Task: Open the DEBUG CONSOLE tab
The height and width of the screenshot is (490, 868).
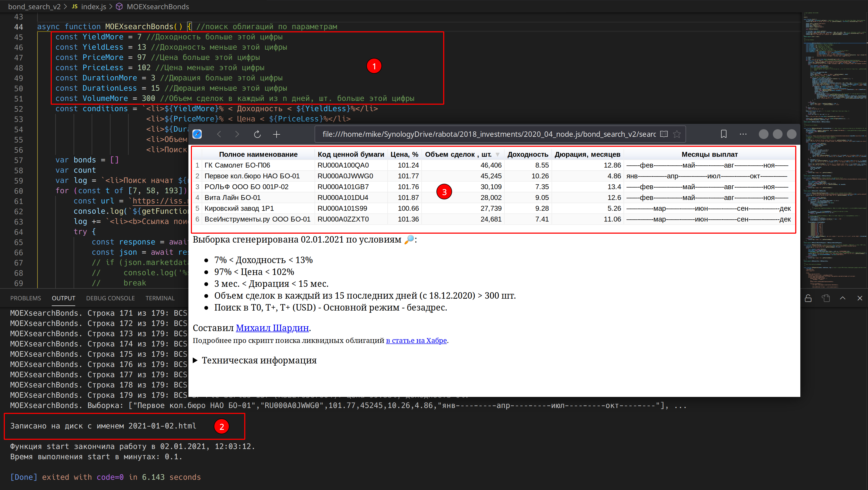Action: point(111,298)
